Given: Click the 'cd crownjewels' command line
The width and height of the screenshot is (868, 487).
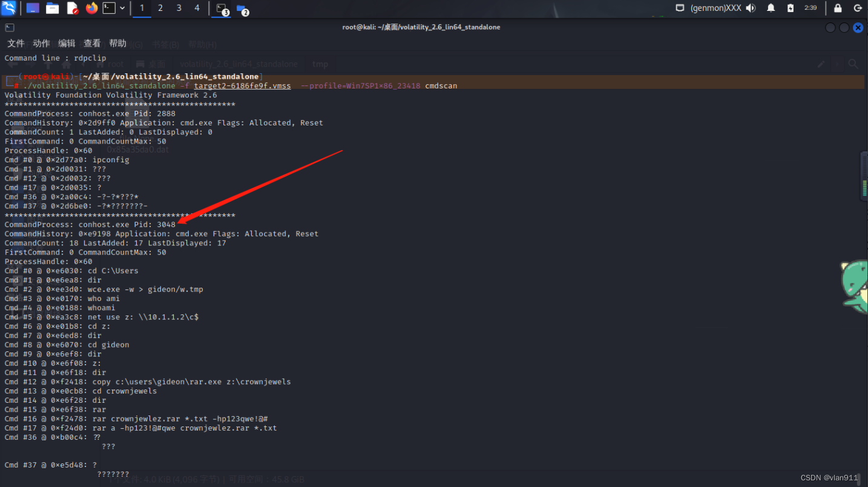Looking at the screenshot, I should (81, 391).
